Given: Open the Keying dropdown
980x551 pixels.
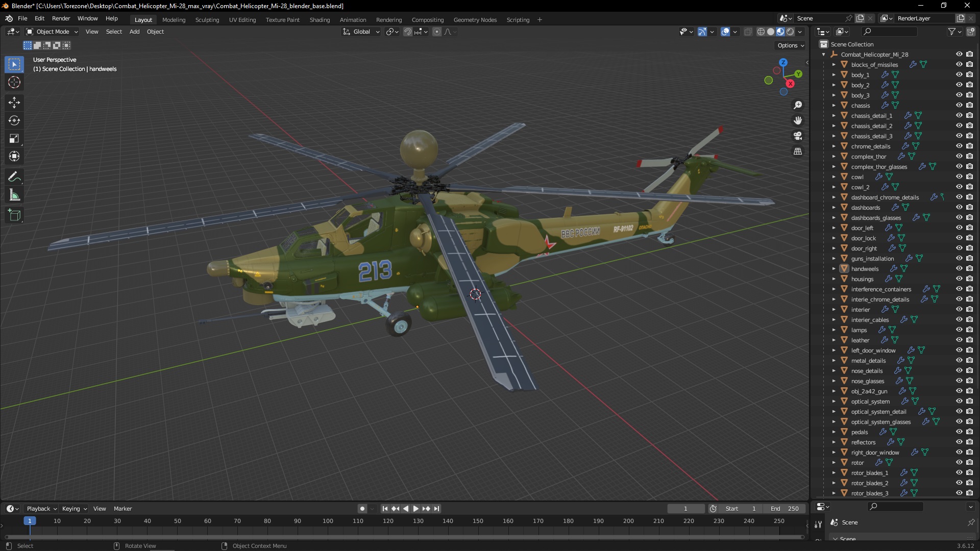Looking at the screenshot, I should click(74, 509).
